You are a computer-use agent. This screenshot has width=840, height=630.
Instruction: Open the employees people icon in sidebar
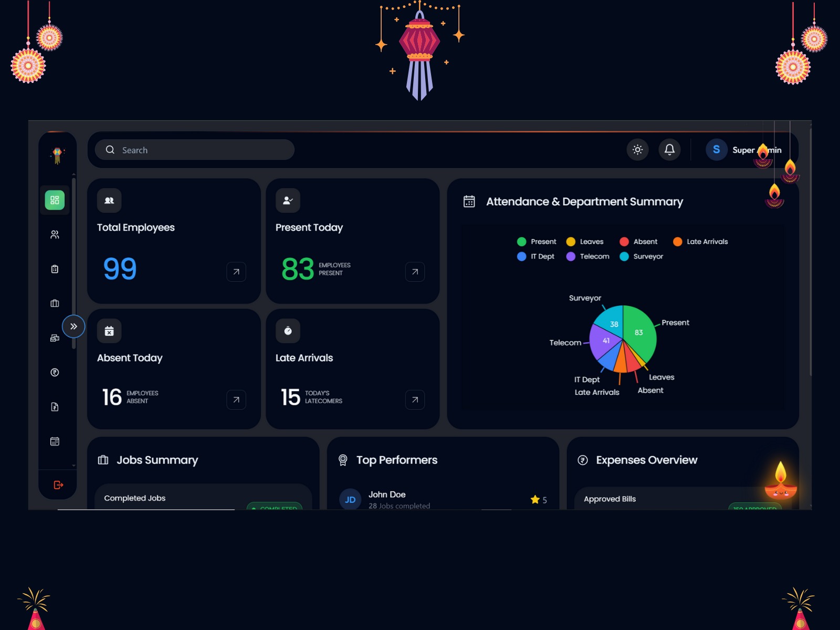55,235
